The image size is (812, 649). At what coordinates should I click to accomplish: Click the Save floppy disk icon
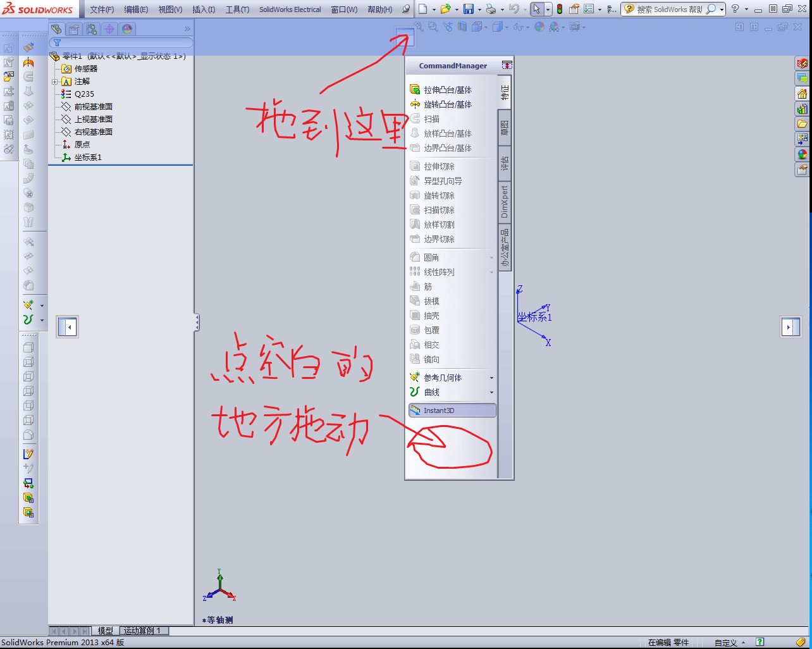pos(469,9)
